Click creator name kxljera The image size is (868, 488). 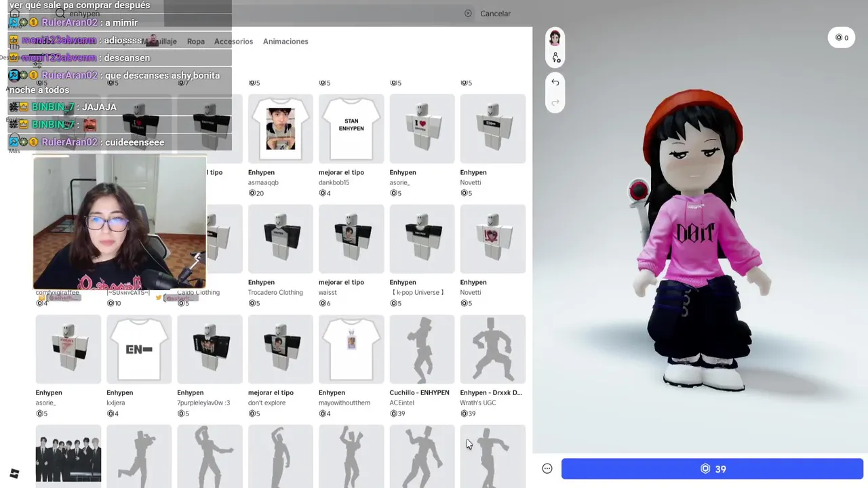coord(117,403)
